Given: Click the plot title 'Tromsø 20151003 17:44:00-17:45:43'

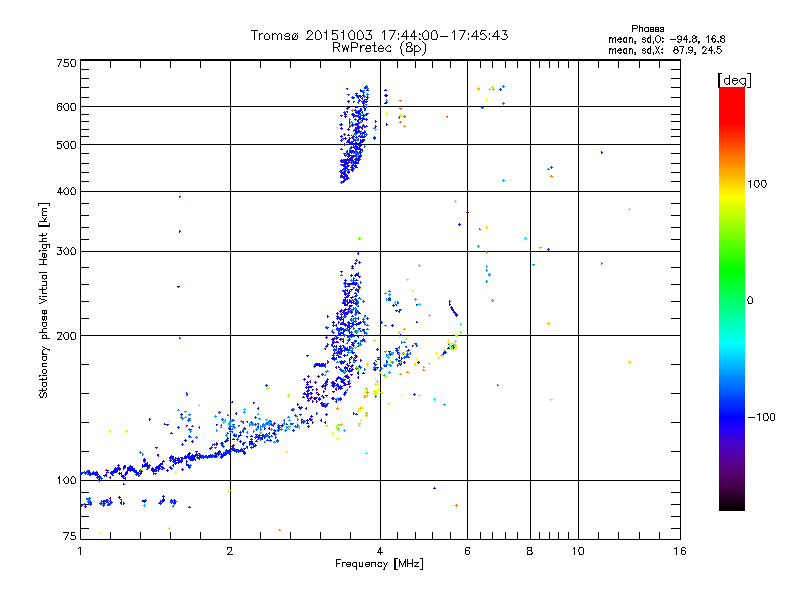Looking at the screenshot, I should [x=379, y=35].
